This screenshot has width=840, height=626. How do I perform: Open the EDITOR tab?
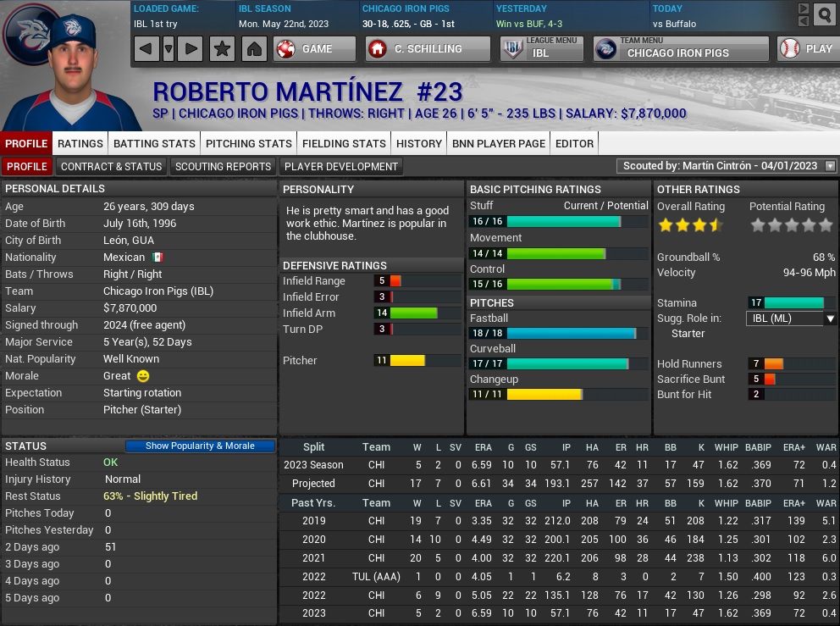pyautogui.click(x=574, y=144)
